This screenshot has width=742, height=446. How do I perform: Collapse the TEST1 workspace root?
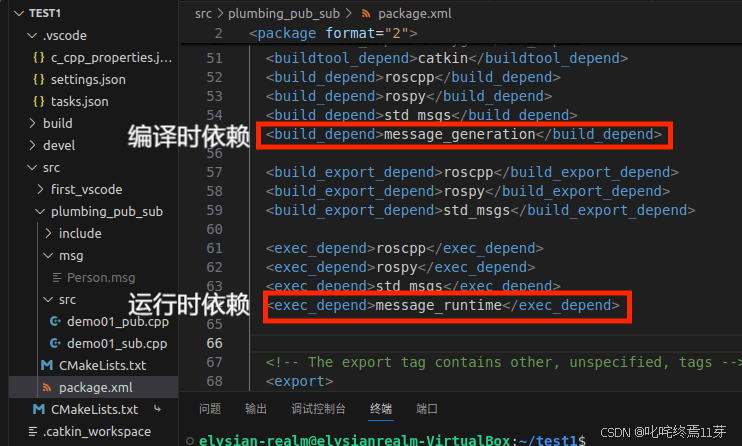tap(19, 13)
